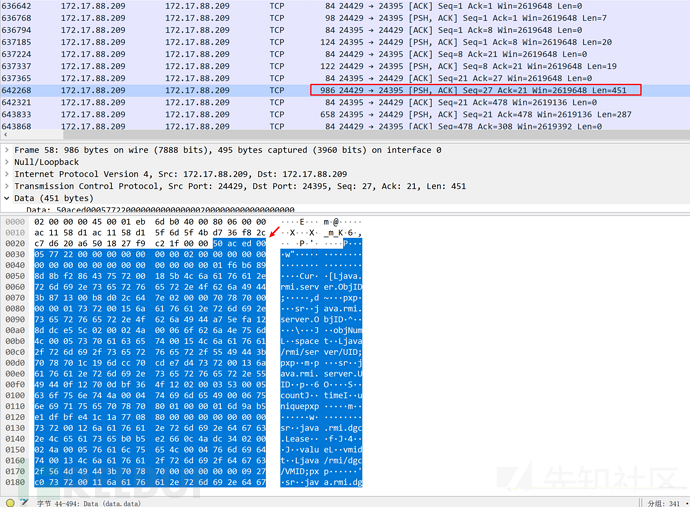The image size is (690, 507).
Task: Select packet row with time 642321
Action: pyautogui.click(x=345, y=102)
